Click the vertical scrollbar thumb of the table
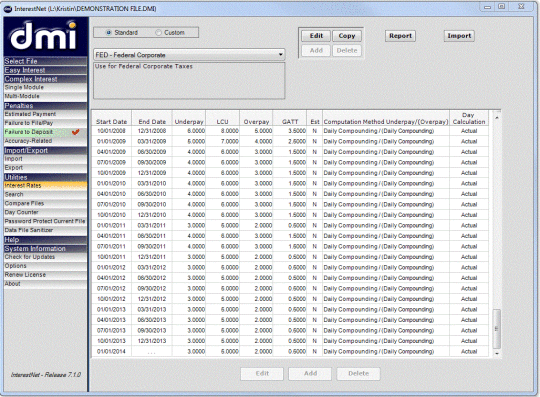Viewport: 540px width, 397px height. pyautogui.click(x=497, y=329)
